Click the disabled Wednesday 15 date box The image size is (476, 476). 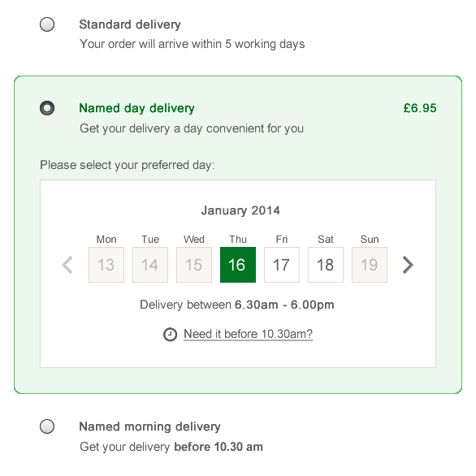[194, 265]
